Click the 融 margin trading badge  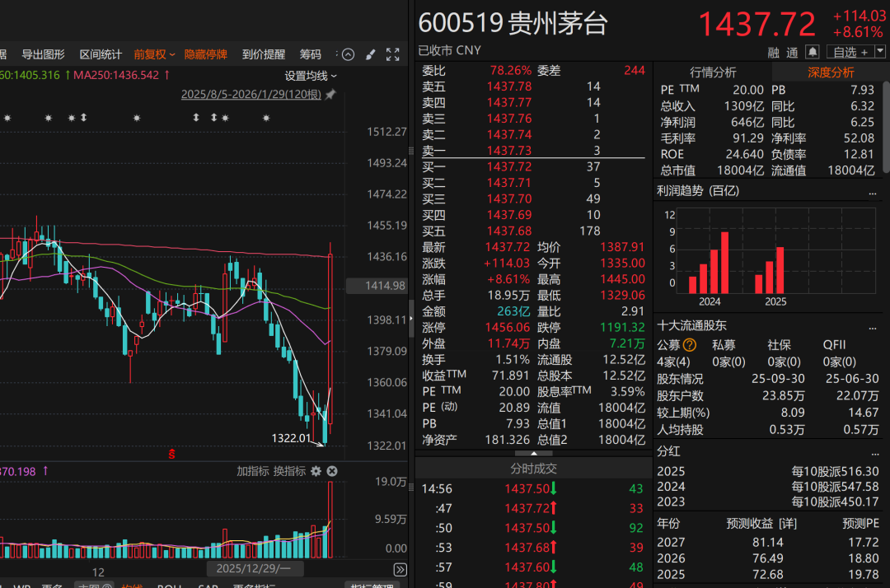[774, 53]
